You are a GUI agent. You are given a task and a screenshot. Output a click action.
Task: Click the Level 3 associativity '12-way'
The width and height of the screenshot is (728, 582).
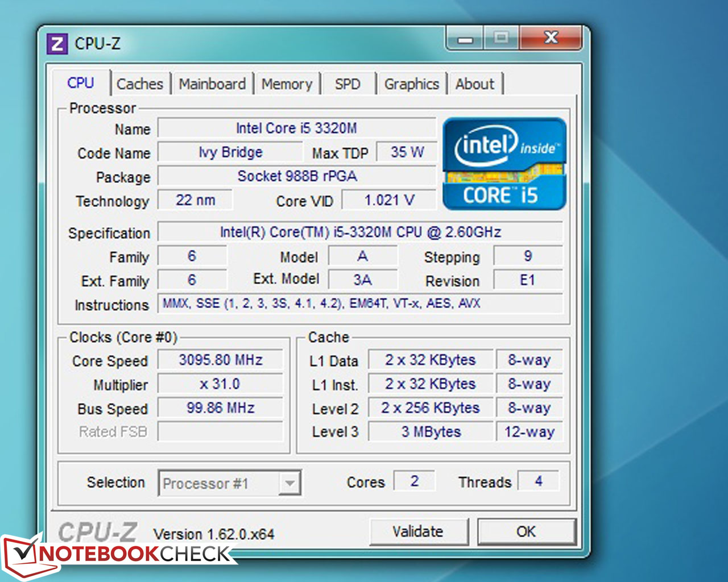pos(530,431)
